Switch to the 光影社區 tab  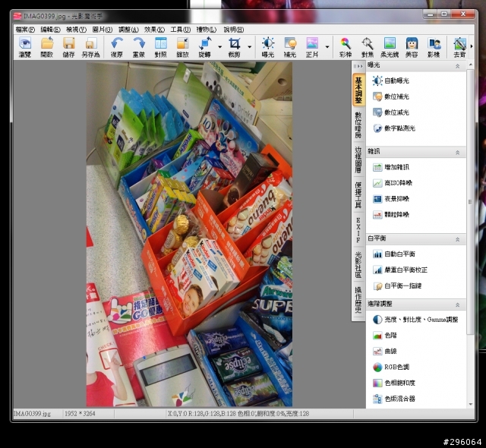point(358,264)
